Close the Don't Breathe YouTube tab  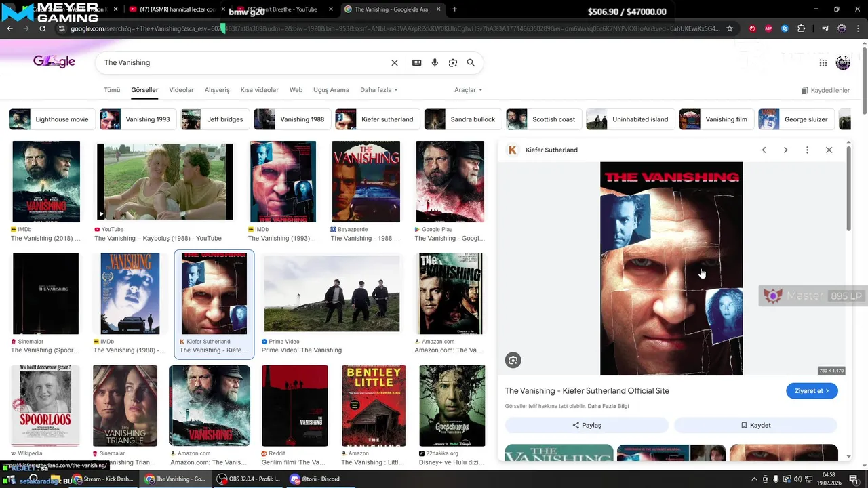(332, 9)
